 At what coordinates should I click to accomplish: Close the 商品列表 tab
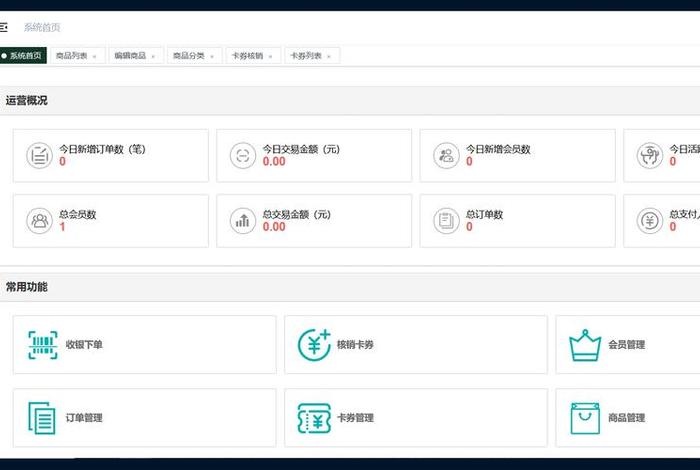click(x=94, y=57)
